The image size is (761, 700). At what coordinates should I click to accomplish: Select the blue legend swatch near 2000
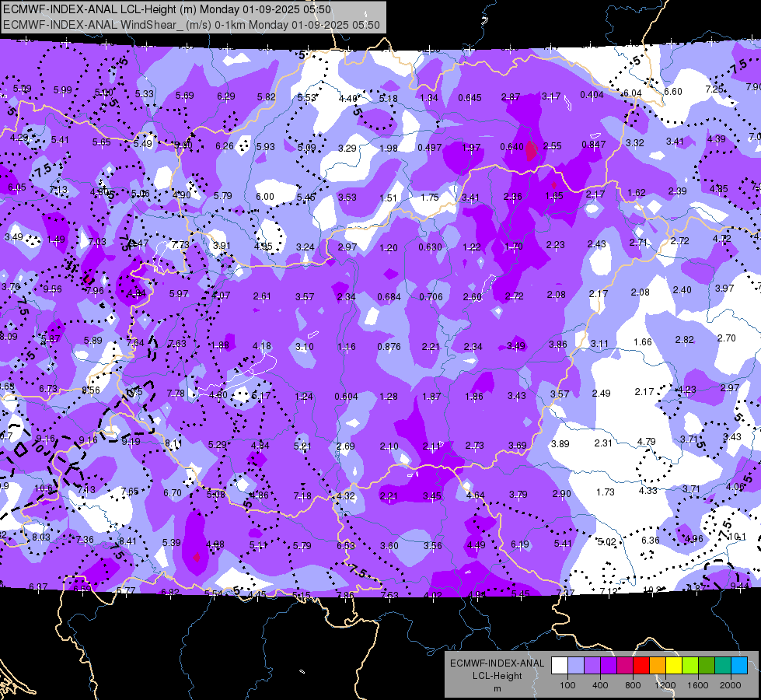pyautogui.click(x=739, y=666)
